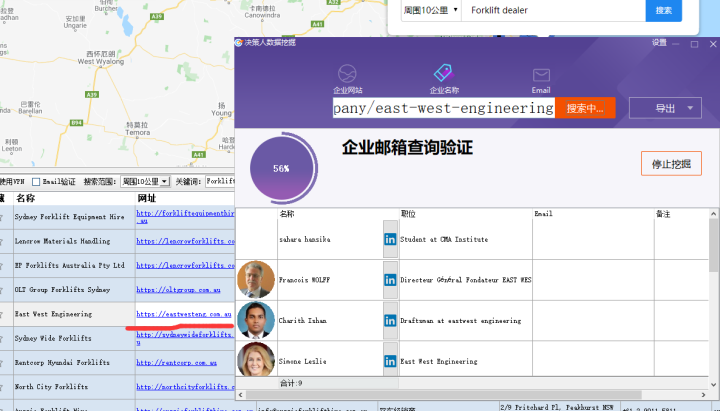Open the rentcorp.com.au link
720x411 pixels.
click(x=176, y=363)
